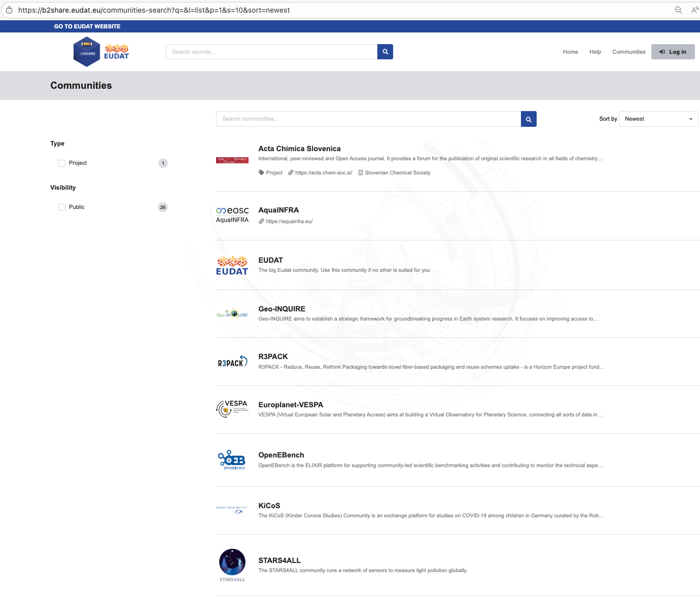Open the R3PACK community title
Viewport: 700px width, 599px height.
[273, 357]
